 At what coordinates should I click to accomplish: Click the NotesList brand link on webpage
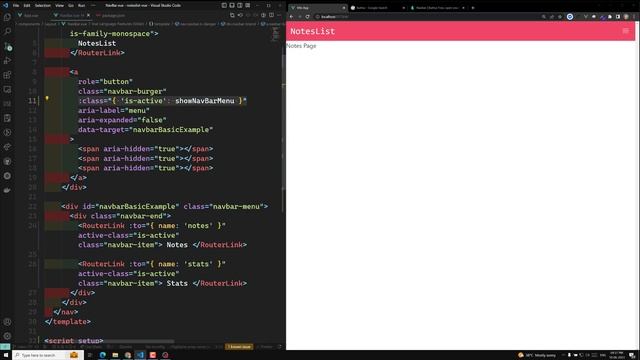pyautogui.click(x=313, y=31)
